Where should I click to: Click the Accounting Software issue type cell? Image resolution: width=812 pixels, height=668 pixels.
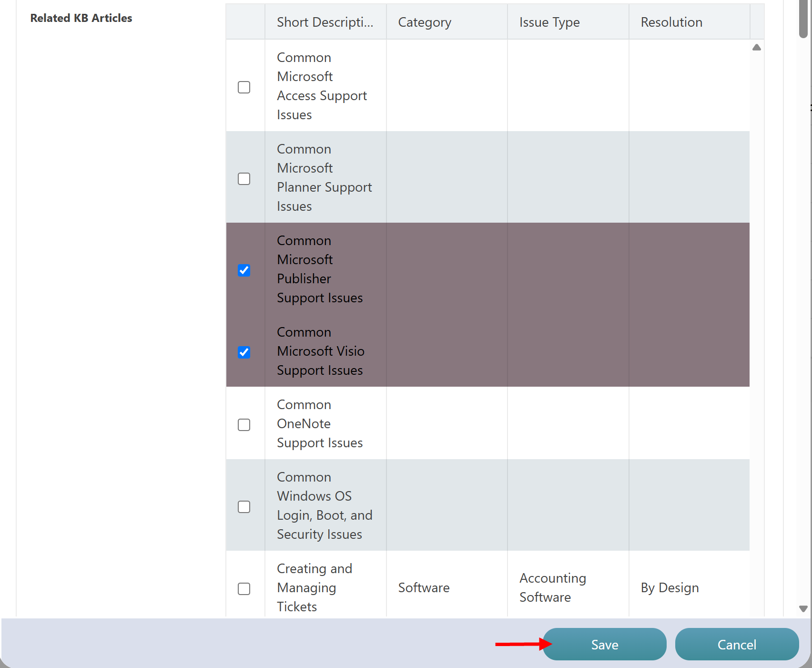[553, 588]
